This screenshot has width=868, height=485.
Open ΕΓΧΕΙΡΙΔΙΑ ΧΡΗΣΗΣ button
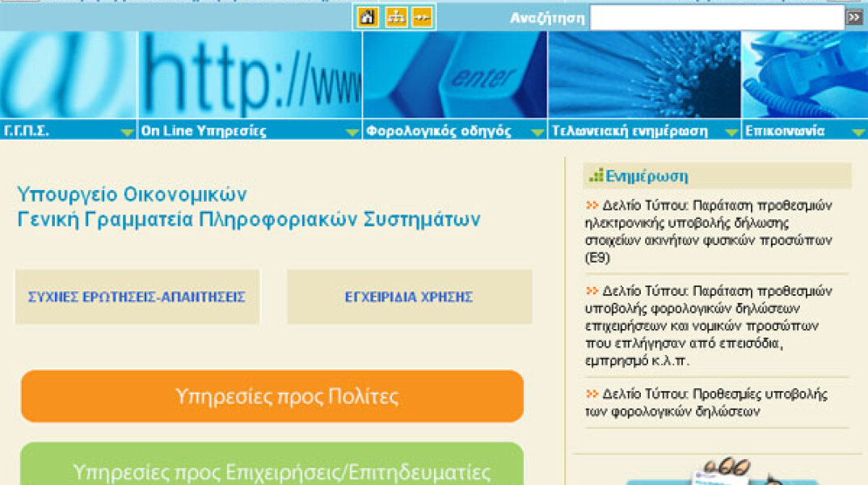coord(410,297)
